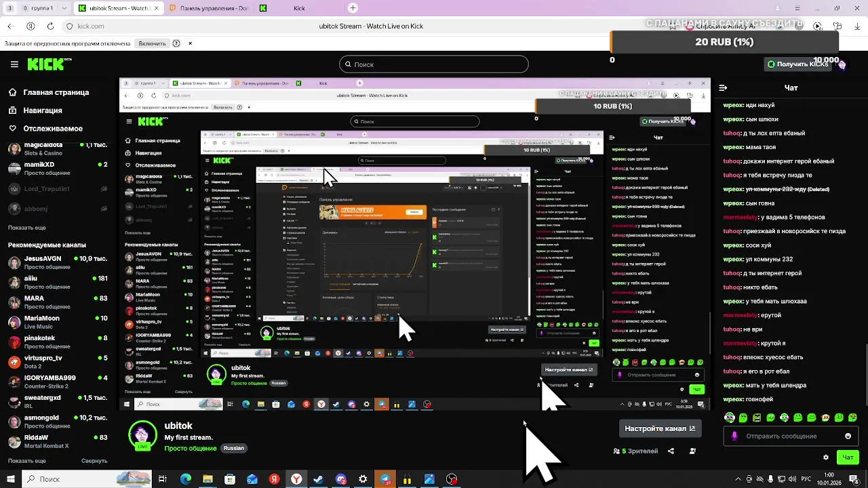Image resolution: width=868 pixels, height=488 pixels.
Task: Click the 20 RUB (1%) donation goal bar
Action: (x=724, y=42)
